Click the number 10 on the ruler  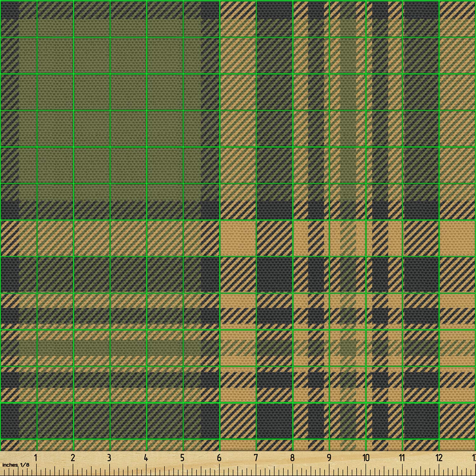tap(366, 458)
